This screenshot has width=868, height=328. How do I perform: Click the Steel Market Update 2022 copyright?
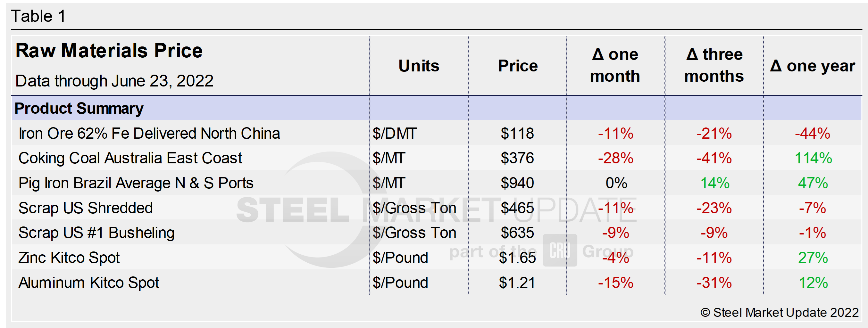780,313
